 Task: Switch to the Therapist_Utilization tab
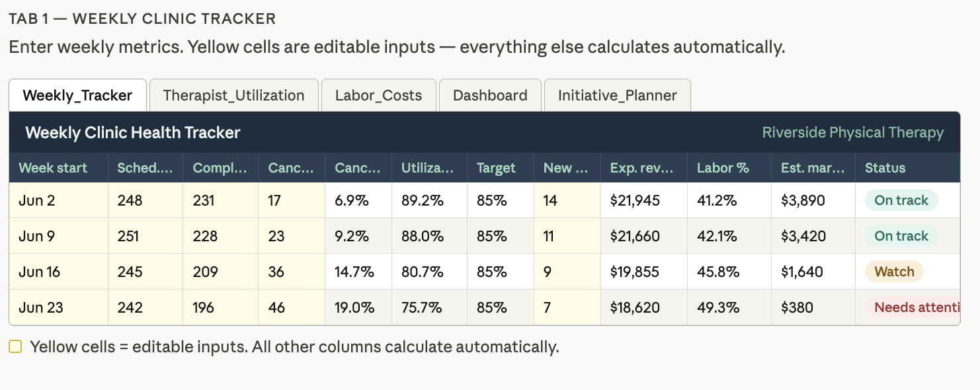coord(234,95)
